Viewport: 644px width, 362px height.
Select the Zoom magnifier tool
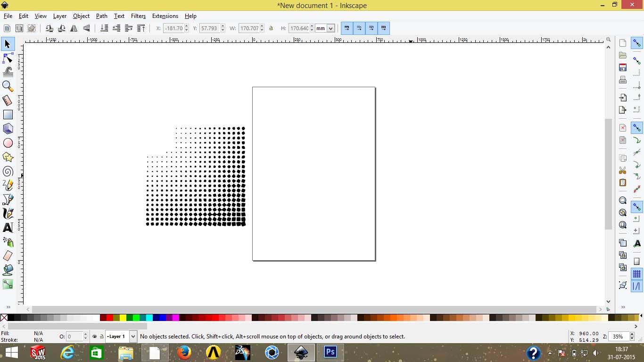tap(8, 86)
